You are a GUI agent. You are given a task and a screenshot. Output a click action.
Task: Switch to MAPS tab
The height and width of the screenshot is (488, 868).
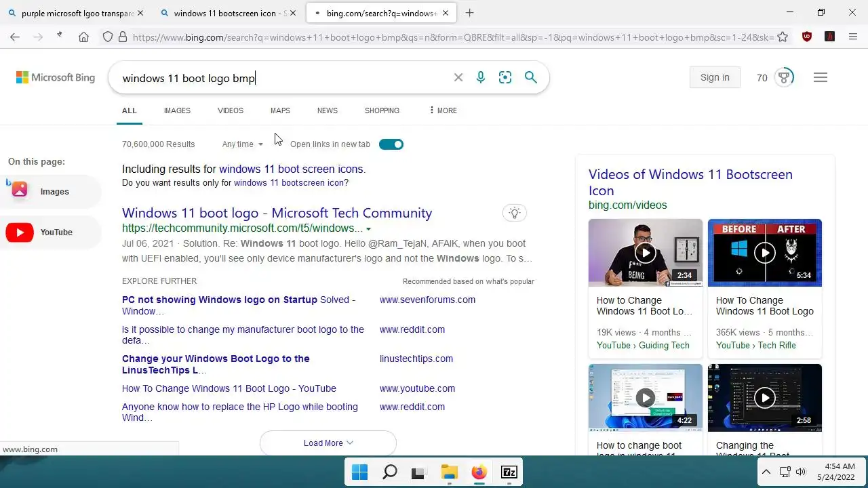tap(280, 110)
